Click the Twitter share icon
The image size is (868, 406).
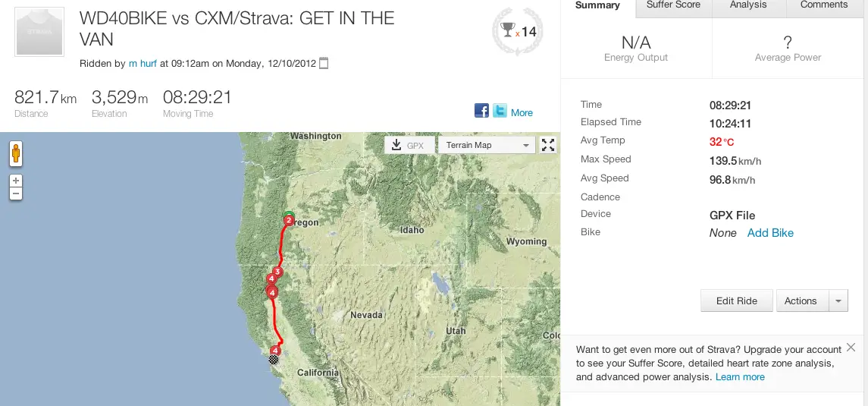pos(500,110)
